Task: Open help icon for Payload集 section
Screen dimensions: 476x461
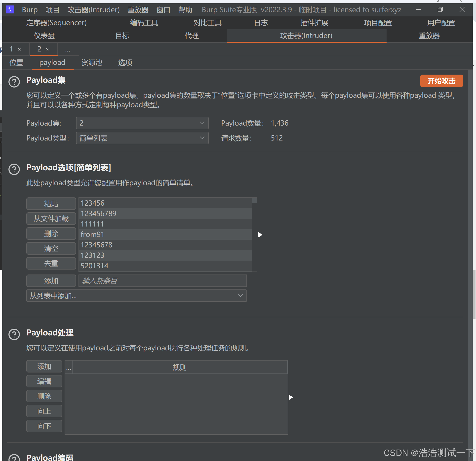Action: 14,82
